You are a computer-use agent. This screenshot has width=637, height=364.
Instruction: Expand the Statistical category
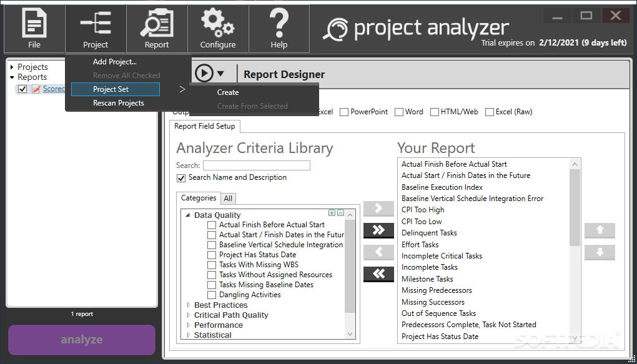tap(189, 335)
